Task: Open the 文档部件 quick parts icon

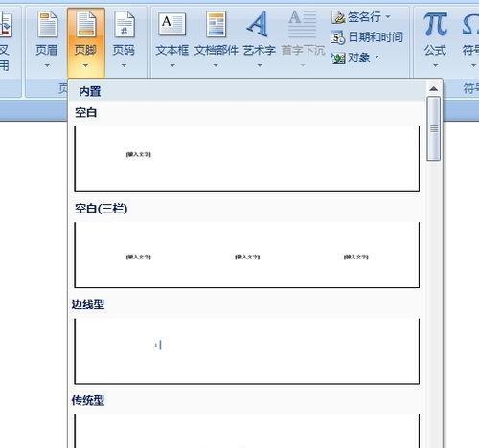Action: [x=216, y=24]
